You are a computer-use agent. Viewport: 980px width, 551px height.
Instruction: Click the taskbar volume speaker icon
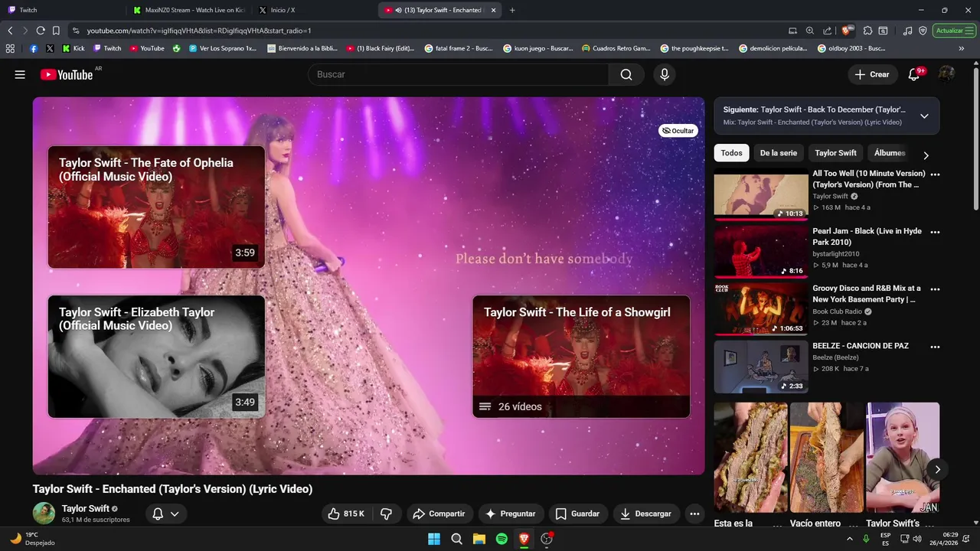pos(917,539)
